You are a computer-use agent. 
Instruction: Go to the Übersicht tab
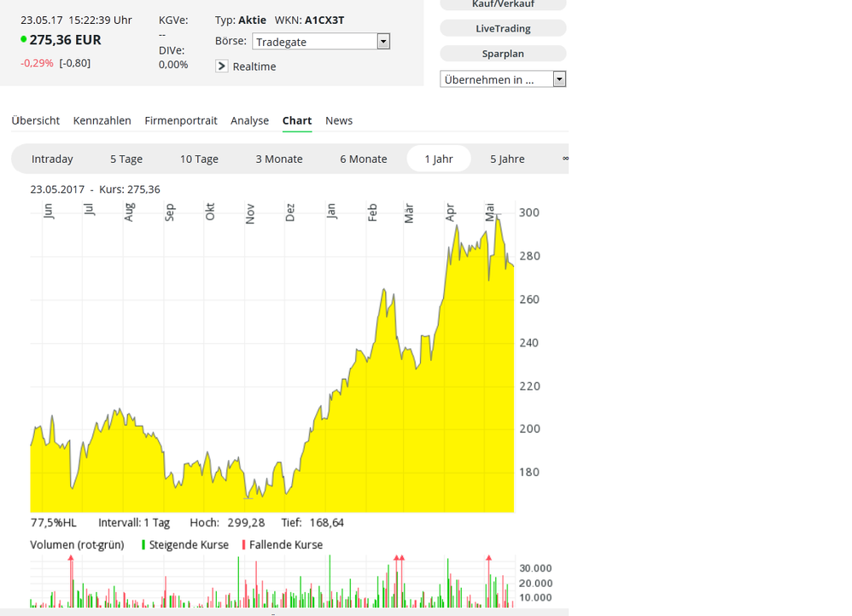point(36,120)
